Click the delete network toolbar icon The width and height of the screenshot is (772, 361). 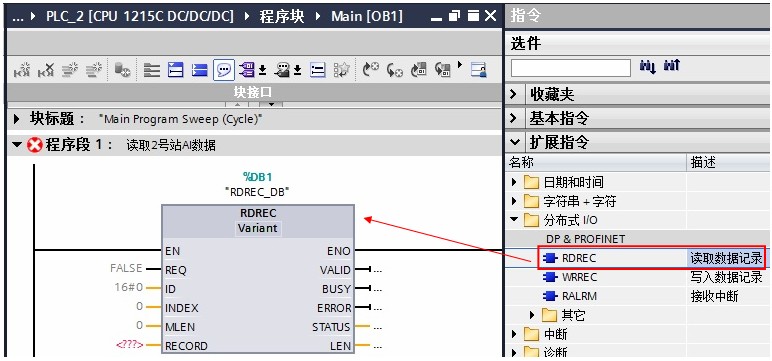point(46,70)
